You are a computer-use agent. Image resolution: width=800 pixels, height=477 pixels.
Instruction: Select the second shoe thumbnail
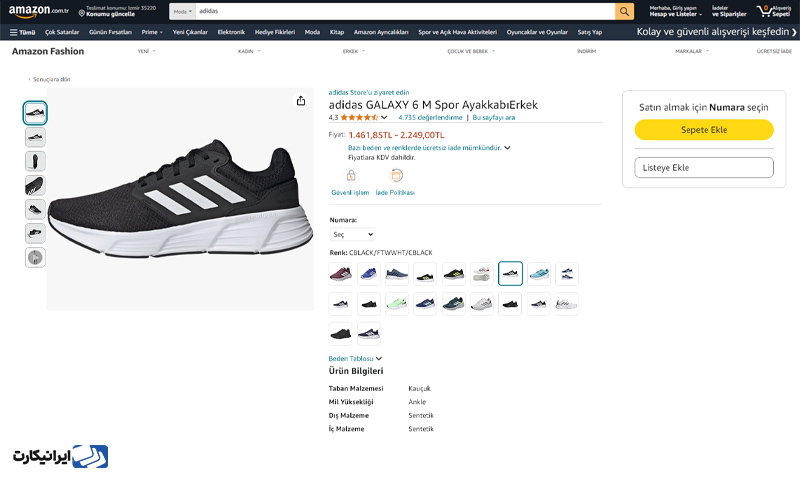coord(35,137)
